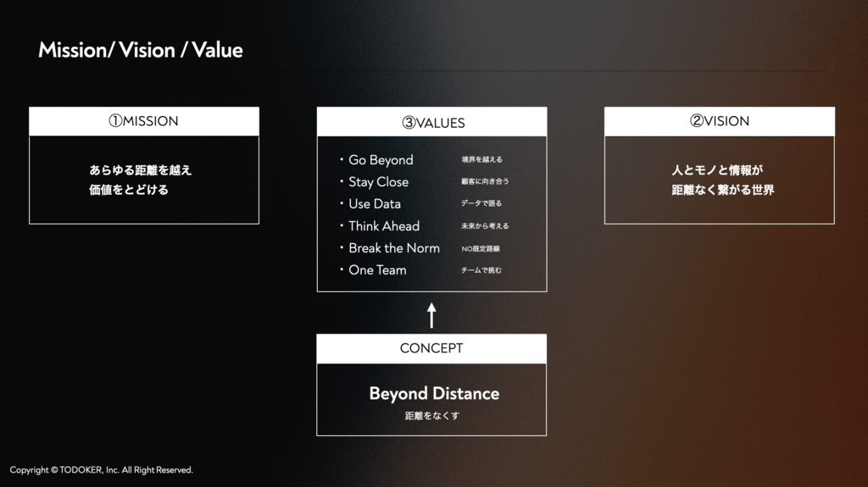Viewport: 868px width, 487px height.
Task: Click the チームで挑む Japanese caption
Action: coord(481,270)
